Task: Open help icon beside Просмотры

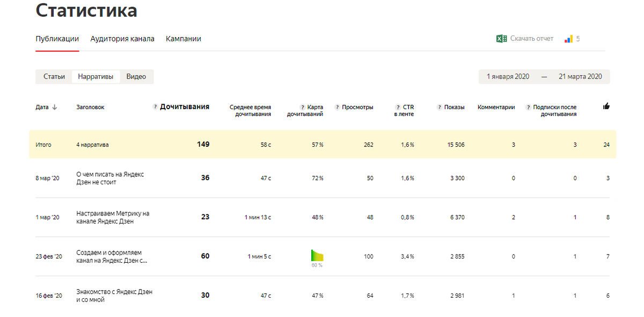Action: 337,107
